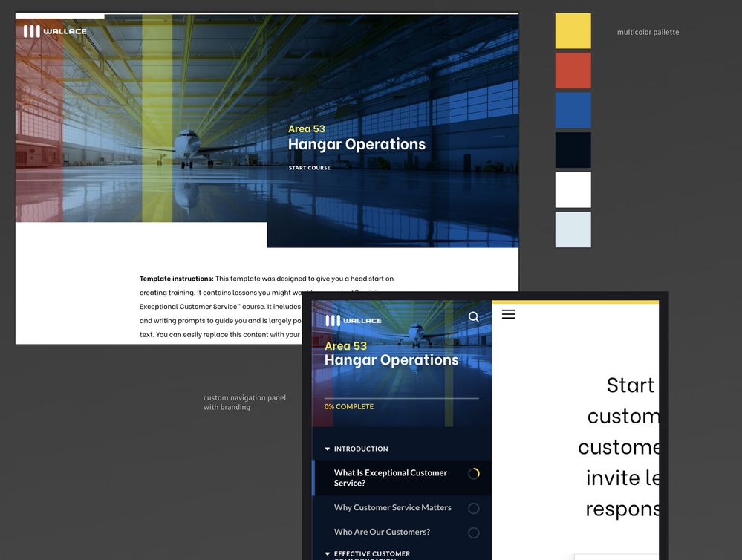Click progress circle for Who Are Our Customers

click(474, 533)
